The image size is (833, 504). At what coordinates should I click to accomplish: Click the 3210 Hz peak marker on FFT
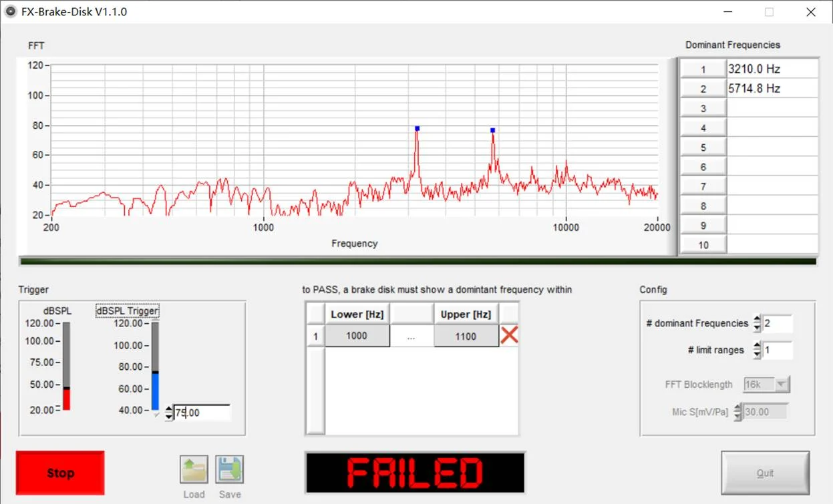coord(417,128)
